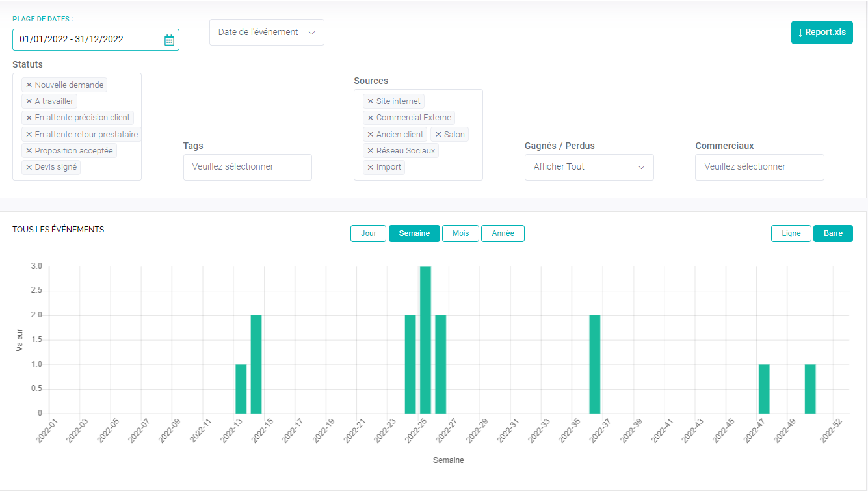Click the shortest bar at week 2022-13
The height and width of the screenshot is (491, 868).
241,389
